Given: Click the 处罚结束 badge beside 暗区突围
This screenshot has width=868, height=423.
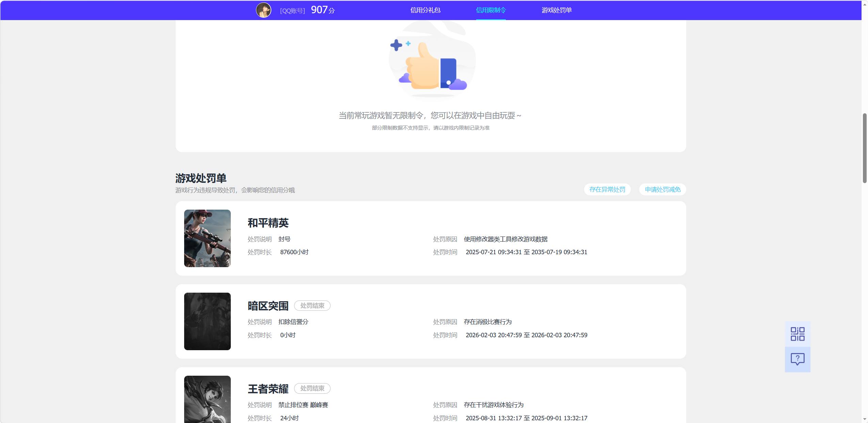Looking at the screenshot, I should (312, 306).
